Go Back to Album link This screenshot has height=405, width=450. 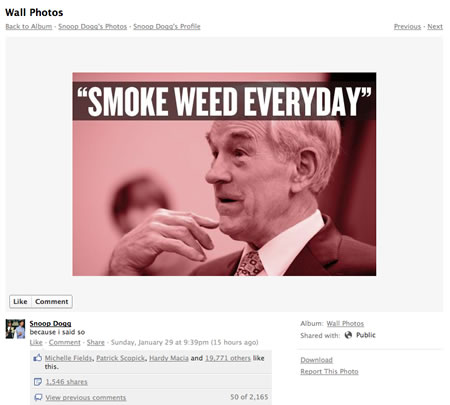point(29,27)
